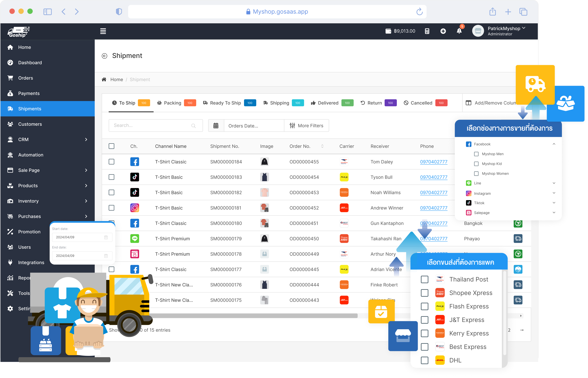Click the Home breadcrumb link

click(x=116, y=79)
